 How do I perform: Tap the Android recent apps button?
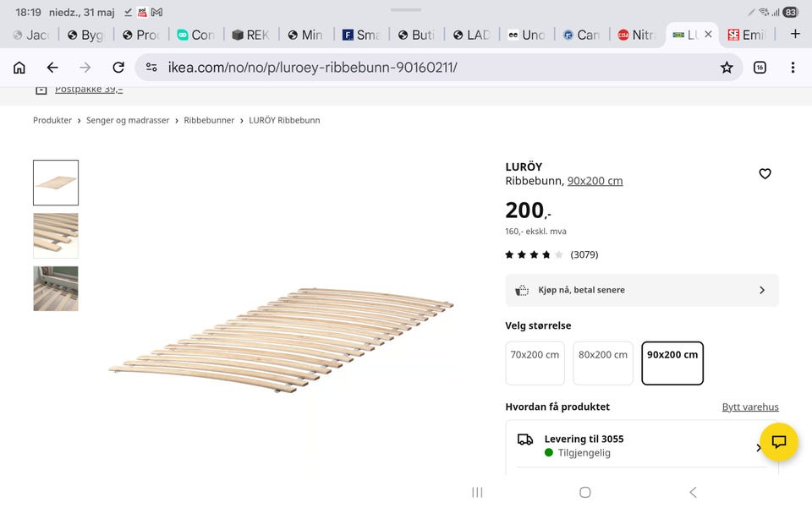pyautogui.click(x=477, y=493)
